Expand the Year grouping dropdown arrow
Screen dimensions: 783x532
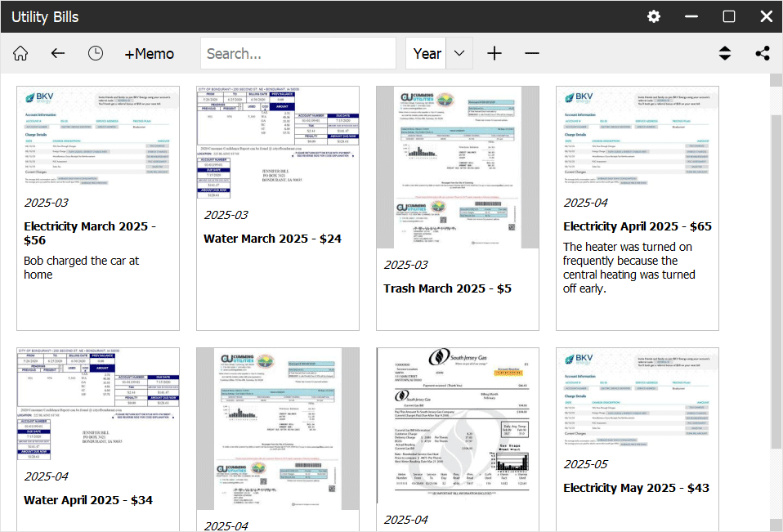coord(459,53)
